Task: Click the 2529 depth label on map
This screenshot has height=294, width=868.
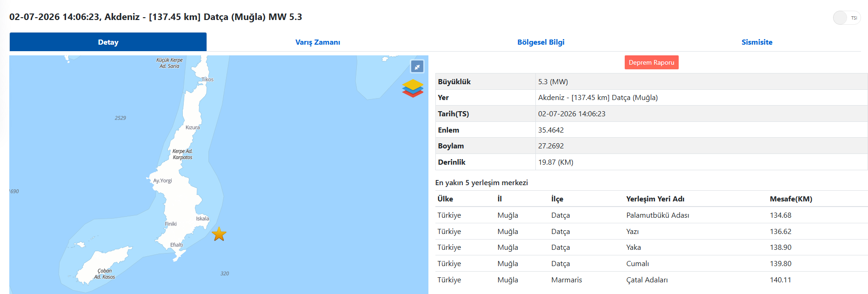Action: 120,118
